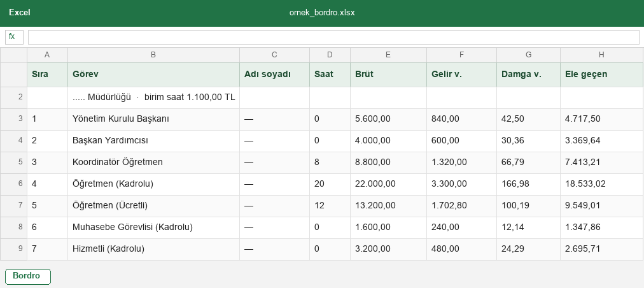Click the fx function button

point(15,37)
